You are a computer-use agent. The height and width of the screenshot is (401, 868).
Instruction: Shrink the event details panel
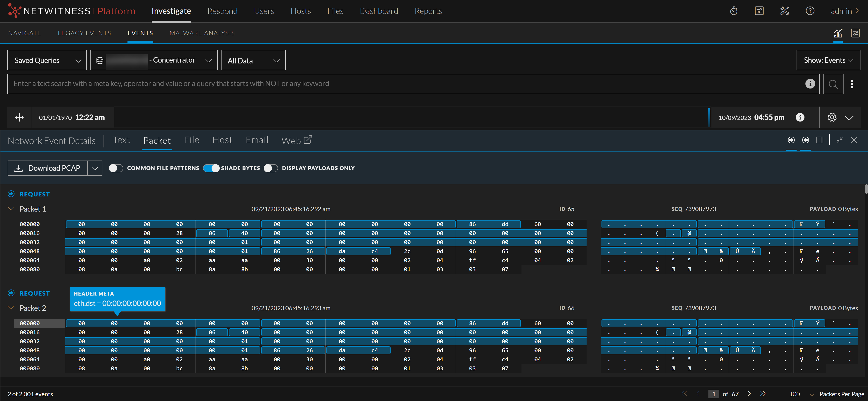[x=839, y=140]
